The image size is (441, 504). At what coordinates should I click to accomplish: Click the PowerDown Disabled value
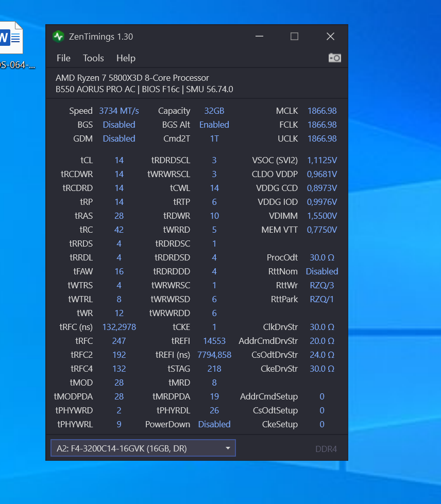214,424
